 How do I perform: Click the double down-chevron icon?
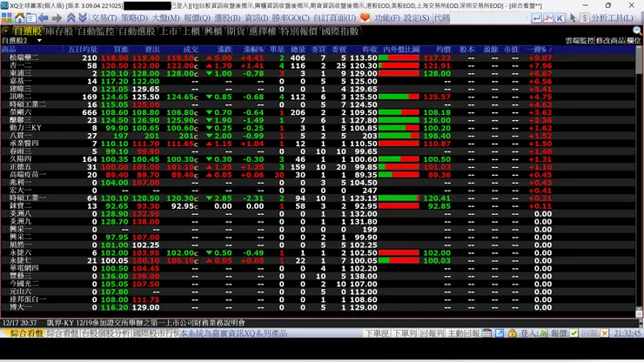(x=83, y=18)
